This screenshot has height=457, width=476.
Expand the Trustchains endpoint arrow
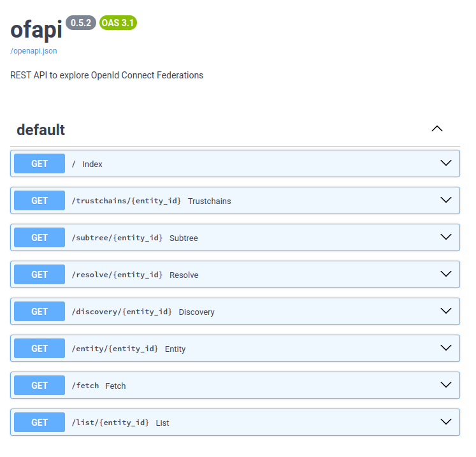click(445, 200)
